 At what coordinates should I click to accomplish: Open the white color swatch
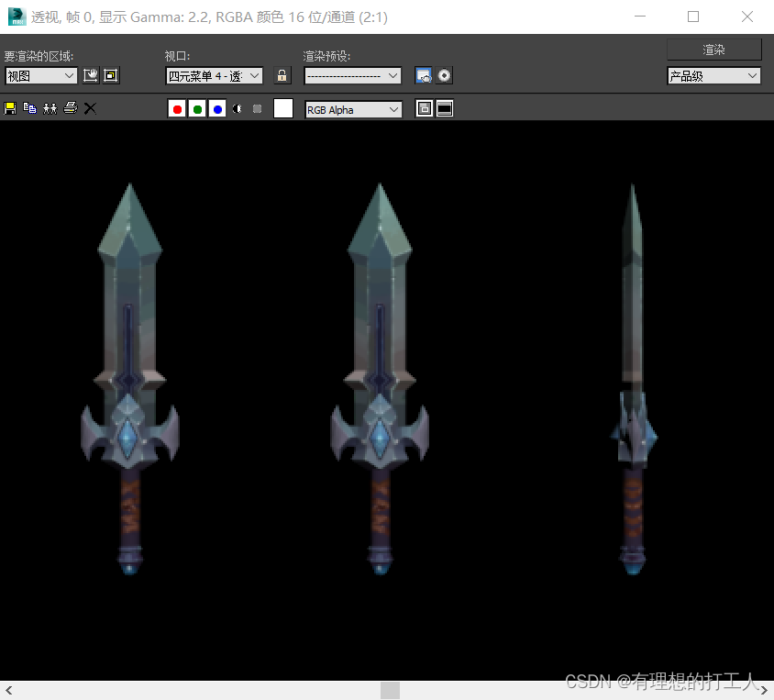pos(283,108)
